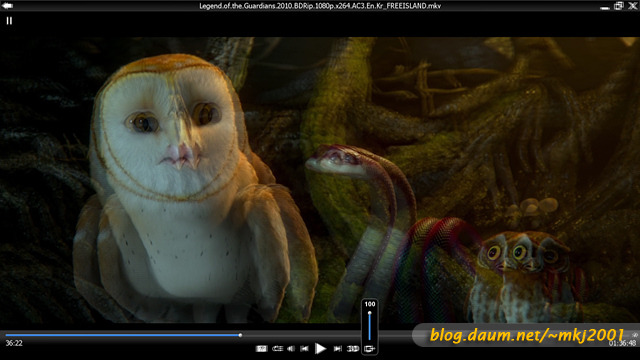The width and height of the screenshot is (640, 360).
Task: Restore the player window size
Action: [619, 6]
